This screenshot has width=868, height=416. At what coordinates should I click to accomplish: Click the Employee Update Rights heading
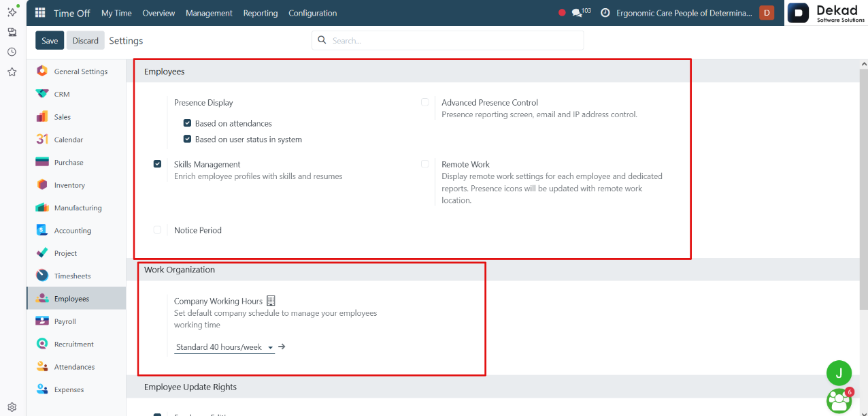pyautogui.click(x=190, y=387)
